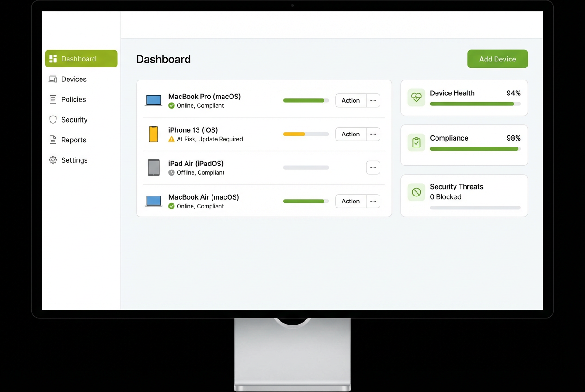
Task: Click the Add Device button
Action: click(x=498, y=59)
